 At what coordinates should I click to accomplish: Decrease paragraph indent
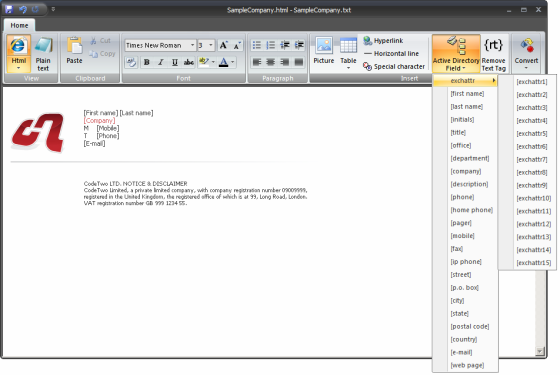coord(285,45)
